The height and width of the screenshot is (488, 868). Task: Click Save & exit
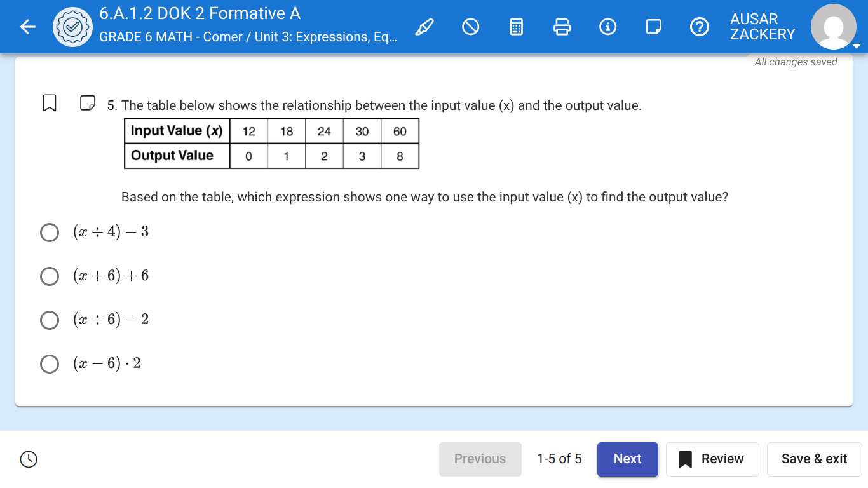(x=814, y=459)
